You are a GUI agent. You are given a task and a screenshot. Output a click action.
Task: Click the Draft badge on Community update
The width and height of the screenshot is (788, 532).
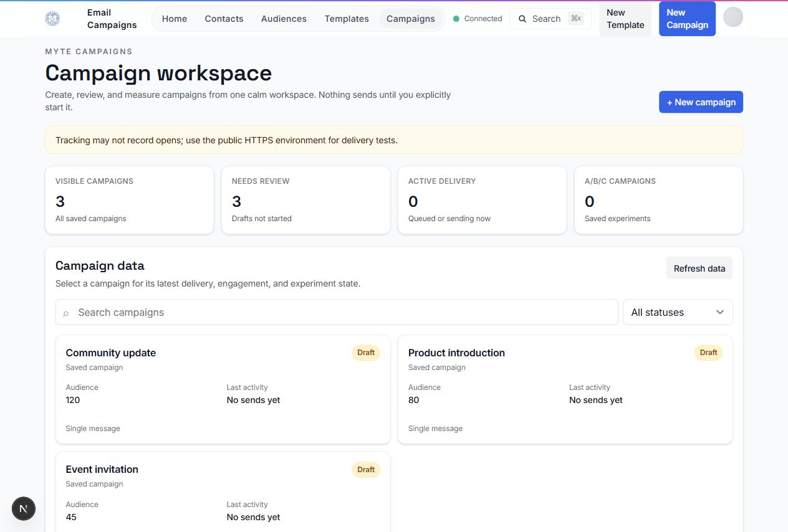tap(366, 353)
